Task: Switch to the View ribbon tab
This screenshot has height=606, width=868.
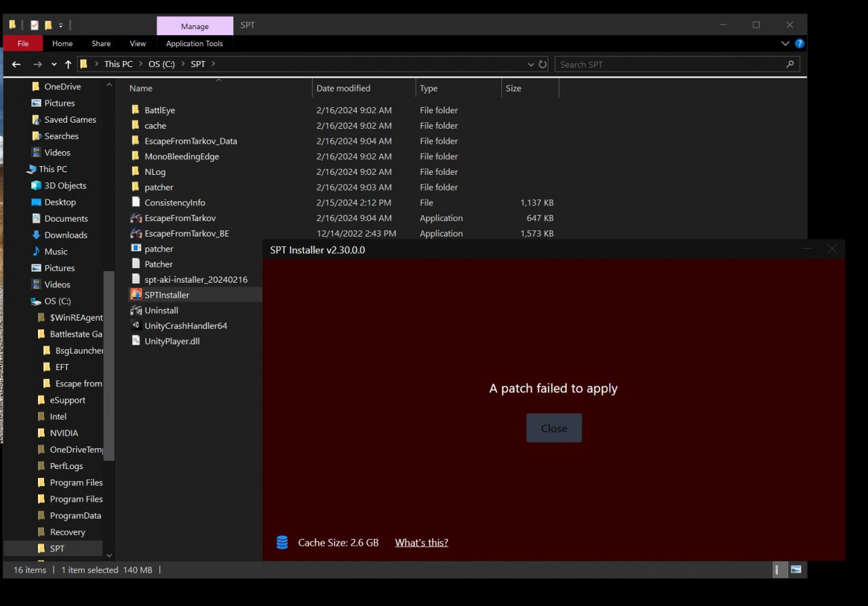Action: pos(138,43)
